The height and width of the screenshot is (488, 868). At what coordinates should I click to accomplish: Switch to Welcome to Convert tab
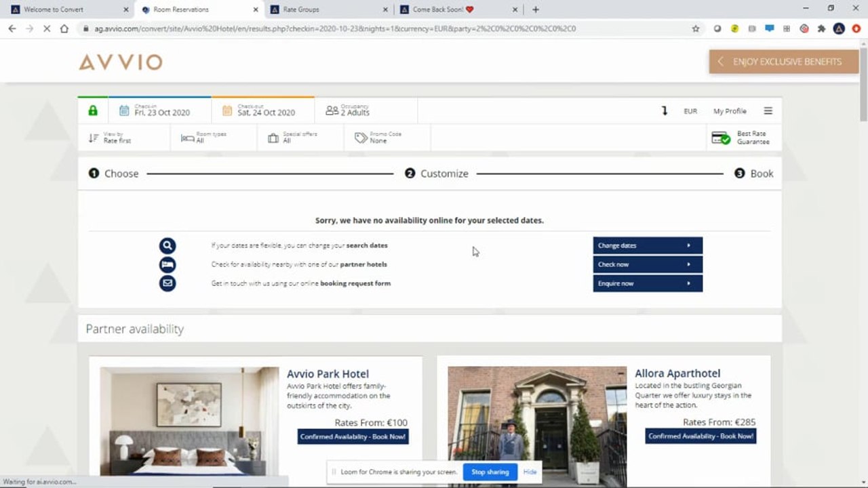pyautogui.click(x=70, y=9)
